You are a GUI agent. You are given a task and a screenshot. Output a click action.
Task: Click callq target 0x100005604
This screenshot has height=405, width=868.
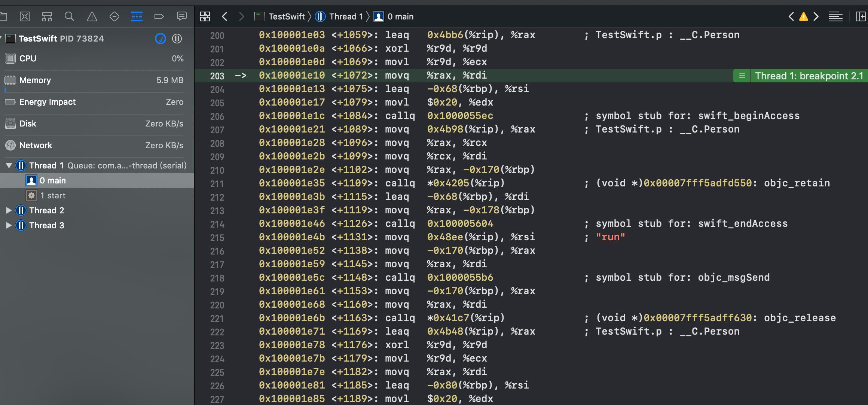click(x=460, y=223)
